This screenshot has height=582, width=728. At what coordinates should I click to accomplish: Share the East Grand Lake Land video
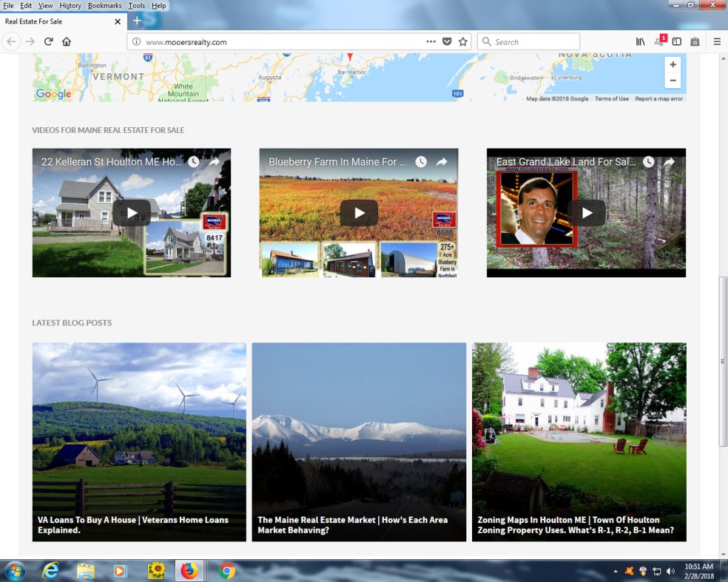(669, 161)
